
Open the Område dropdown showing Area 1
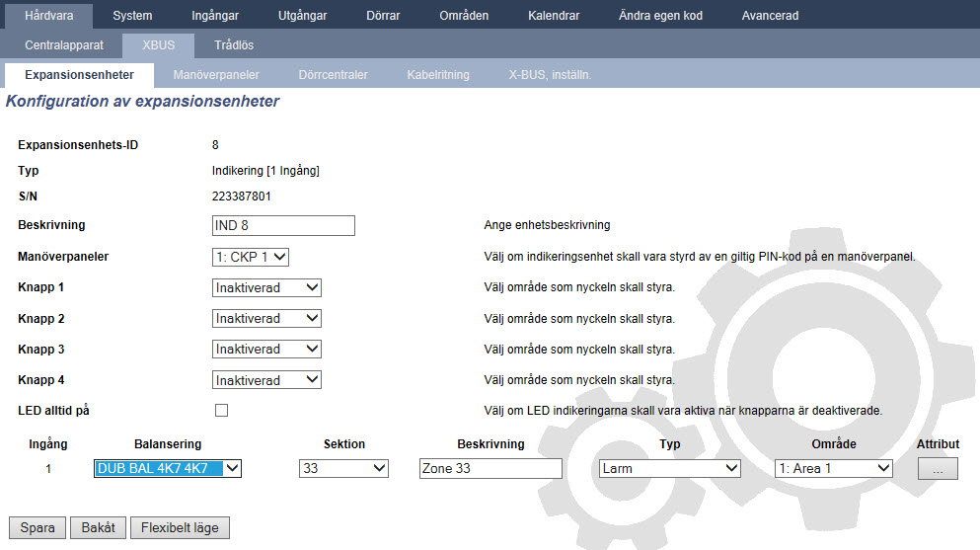[x=834, y=469]
